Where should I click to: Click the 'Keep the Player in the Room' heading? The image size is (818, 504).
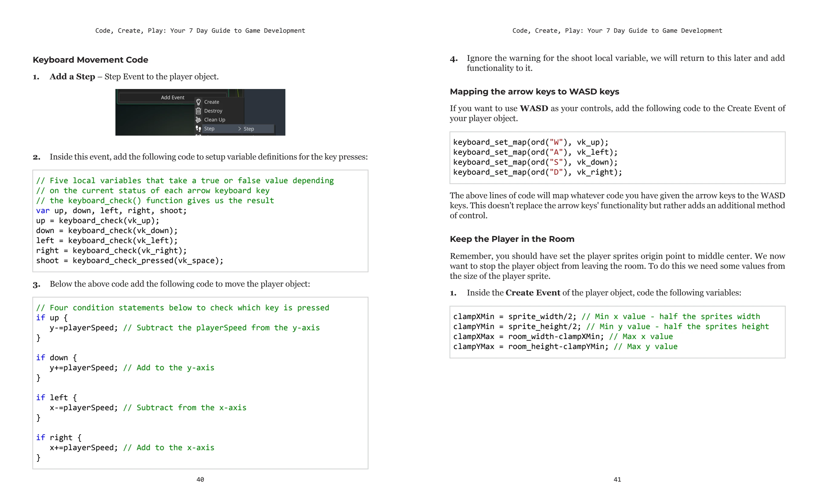pos(512,239)
